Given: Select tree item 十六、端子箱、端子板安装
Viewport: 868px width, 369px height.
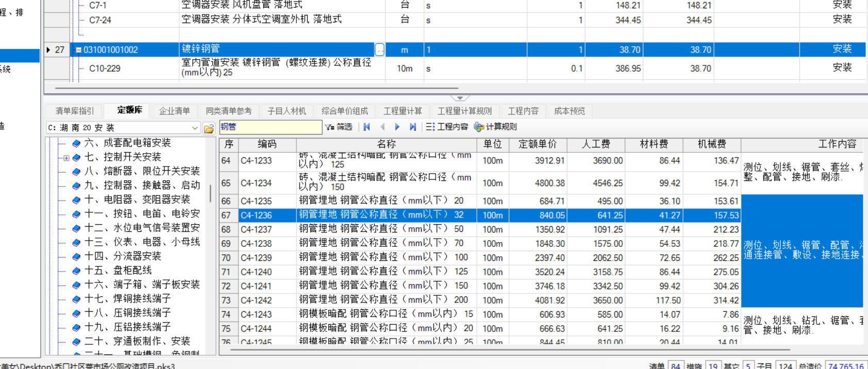Looking at the screenshot, I should click(142, 284).
